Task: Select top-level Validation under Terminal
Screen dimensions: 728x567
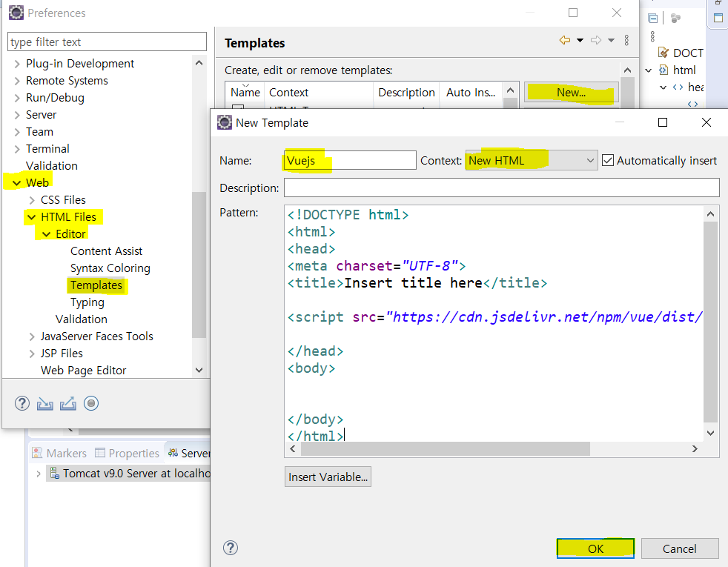Action: (52, 165)
